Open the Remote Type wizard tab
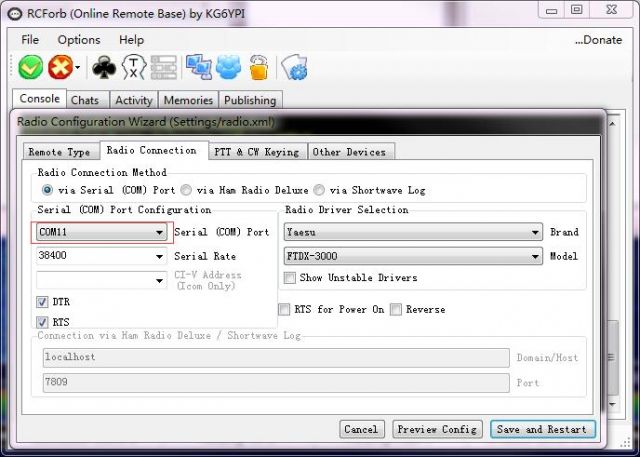Screen dimensions: 640x457 [60, 152]
